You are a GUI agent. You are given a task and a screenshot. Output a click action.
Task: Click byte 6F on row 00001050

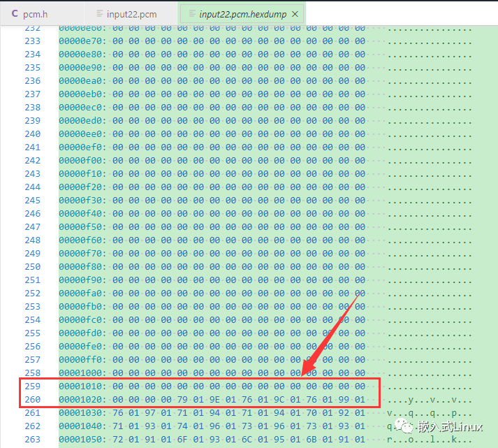(x=182, y=440)
